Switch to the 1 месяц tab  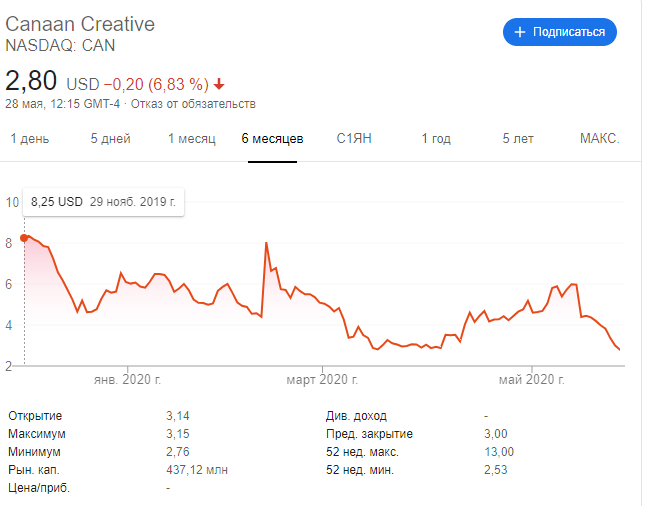tap(191, 139)
